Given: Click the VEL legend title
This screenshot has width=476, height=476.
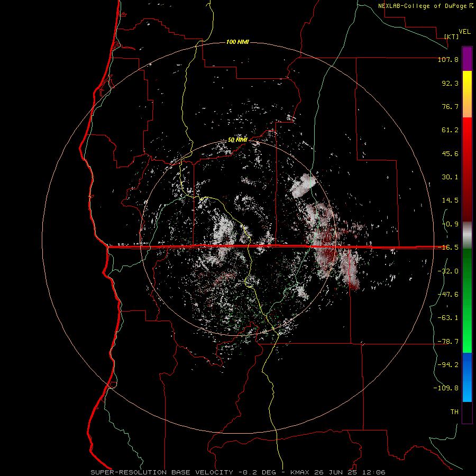Looking at the screenshot, I should click(464, 32).
